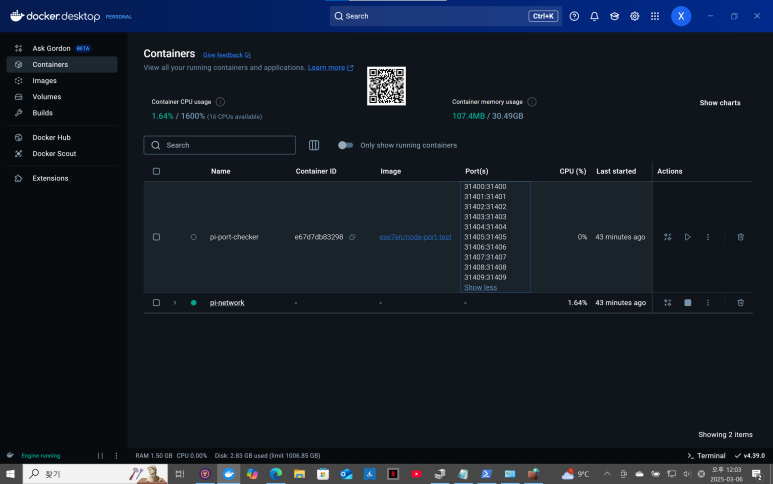Click Docker Desktop taskbar icon
Viewport: 773px width, 484px height.
(229, 474)
